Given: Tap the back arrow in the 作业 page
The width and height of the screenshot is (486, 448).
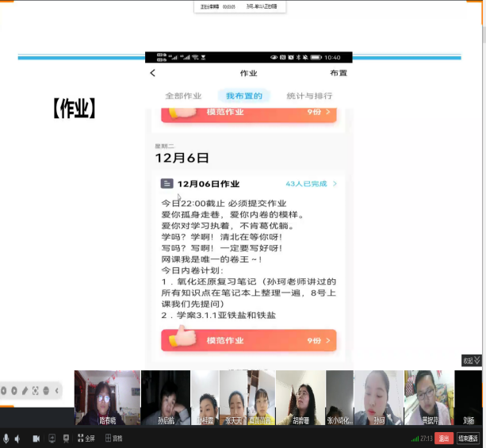Looking at the screenshot, I should tap(153, 73).
